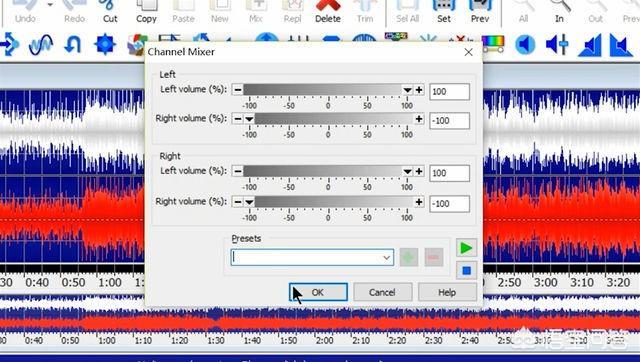Click the rainbow spectrum icon
This screenshot has width=640, height=362.
(x=493, y=44)
